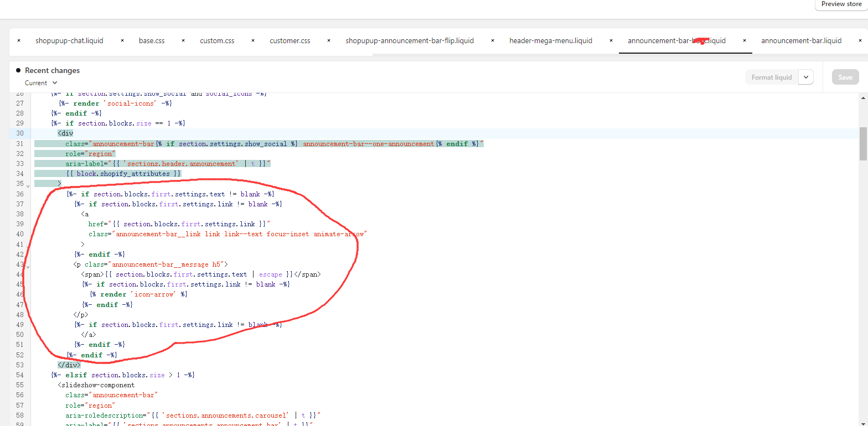Click the href settings.link line
Screen dimensions: 868x426
pos(179,224)
